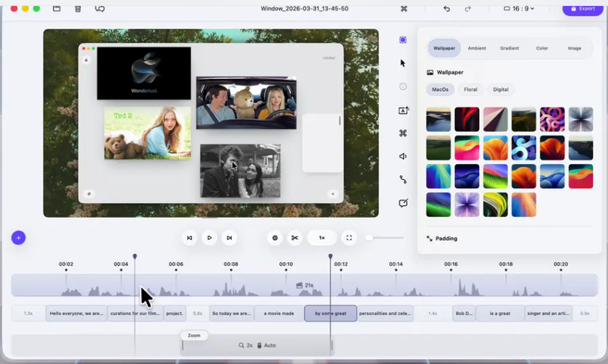
Task: Open the motion path icon in sidebar
Action: pos(403,179)
